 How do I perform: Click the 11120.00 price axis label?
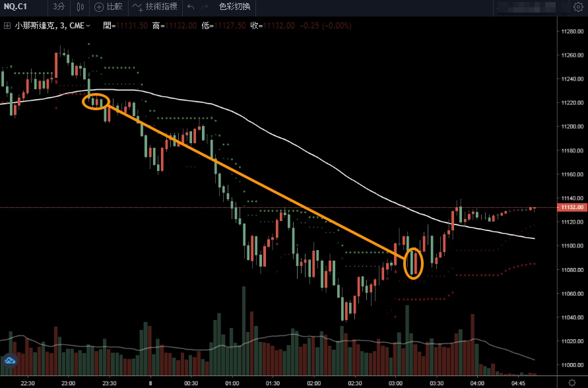572,222
